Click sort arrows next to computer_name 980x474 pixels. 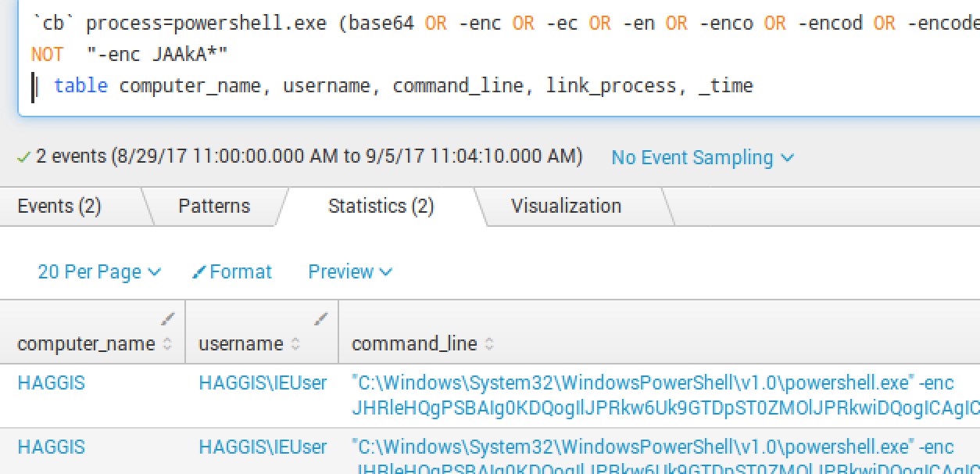tap(166, 344)
